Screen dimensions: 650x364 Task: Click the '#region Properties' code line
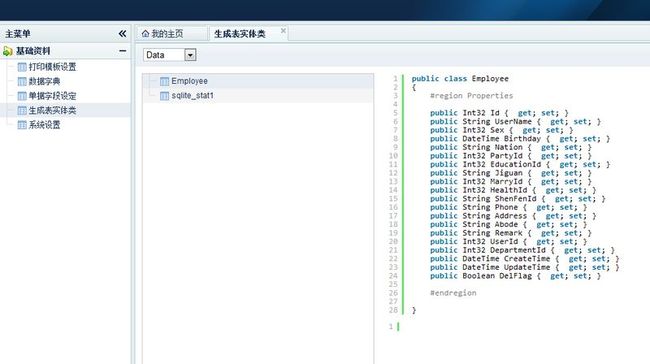[471, 96]
